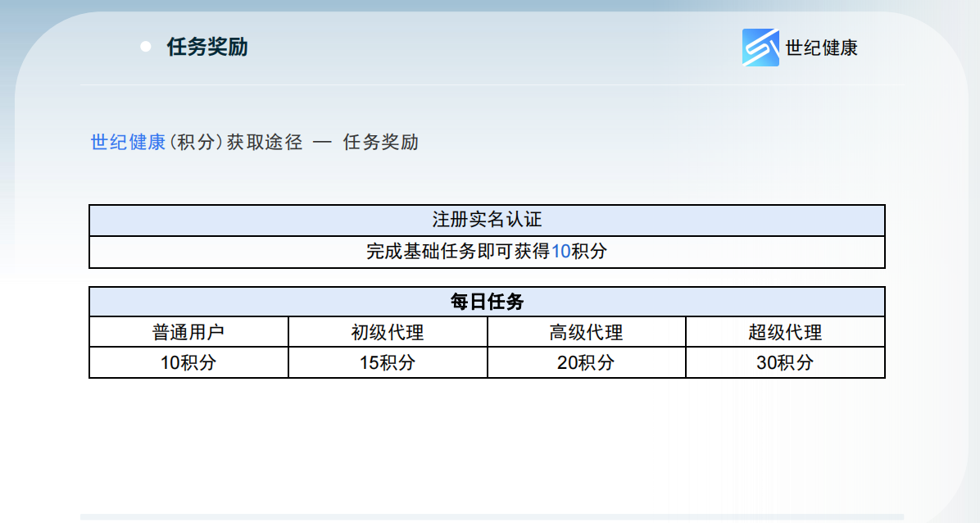Select the 注册实名认证 table header
The image size is (980, 523).
tap(487, 221)
